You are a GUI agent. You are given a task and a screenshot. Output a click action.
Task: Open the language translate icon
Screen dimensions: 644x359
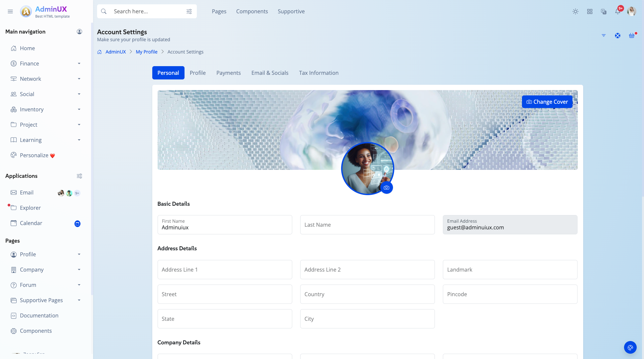point(604,12)
